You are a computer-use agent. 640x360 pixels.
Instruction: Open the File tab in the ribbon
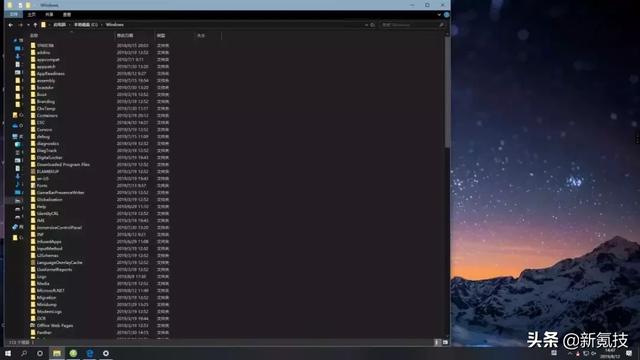13,15
